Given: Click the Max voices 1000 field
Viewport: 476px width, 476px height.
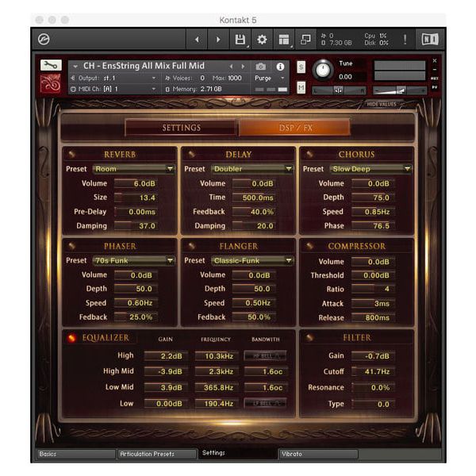Looking at the screenshot, I should pyautogui.click(x=227, y=78).
